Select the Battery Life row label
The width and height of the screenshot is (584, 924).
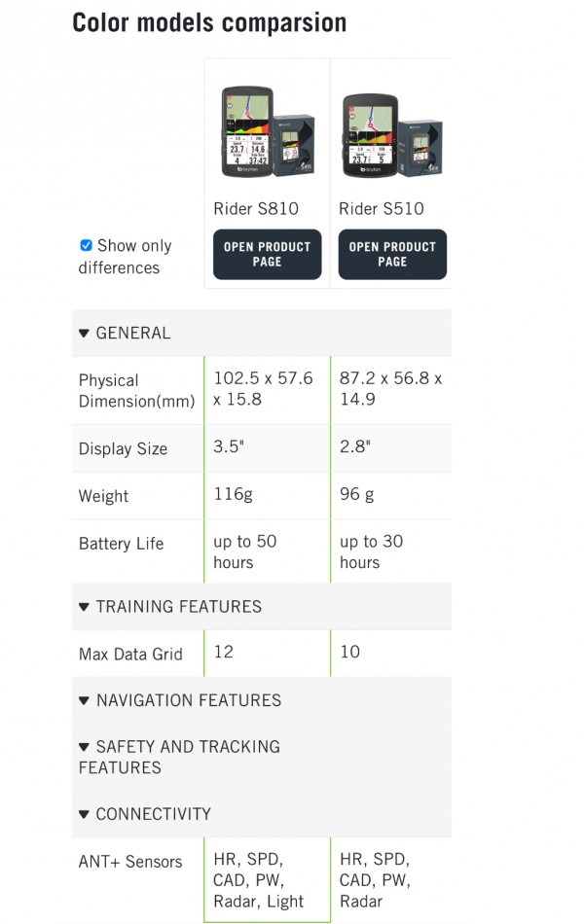coord(121,543)
